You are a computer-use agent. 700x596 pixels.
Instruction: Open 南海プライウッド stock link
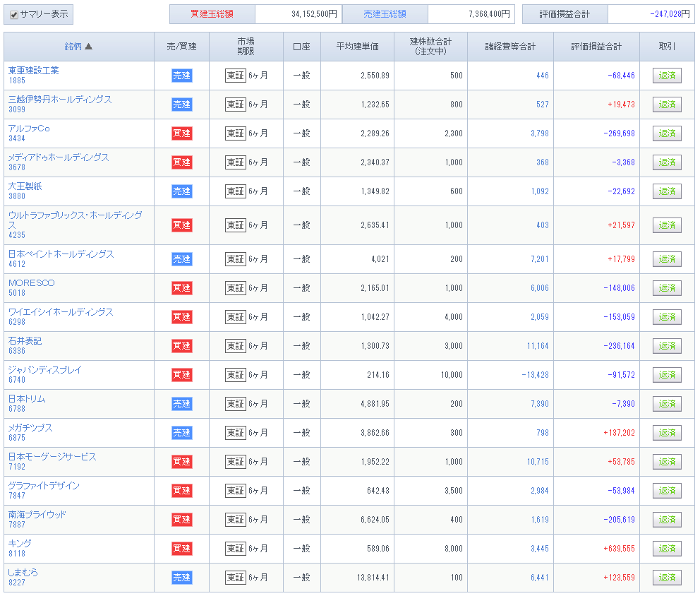tap(37, 515)
